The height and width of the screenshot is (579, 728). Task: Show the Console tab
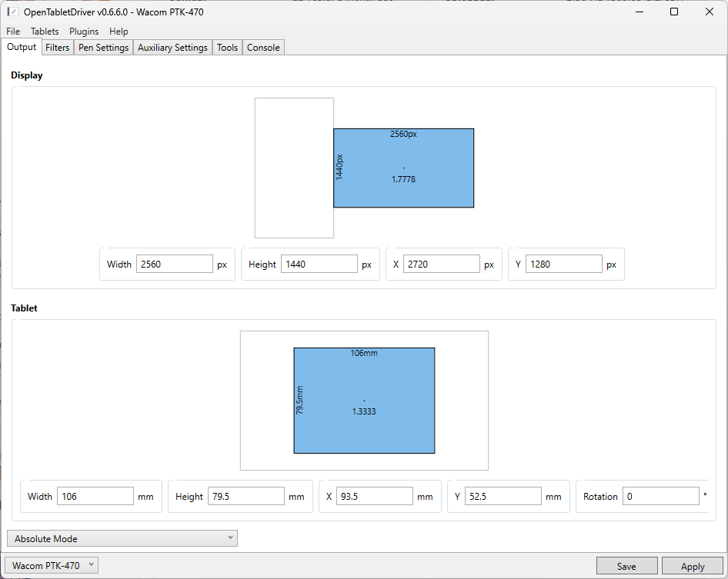[263, 48]
